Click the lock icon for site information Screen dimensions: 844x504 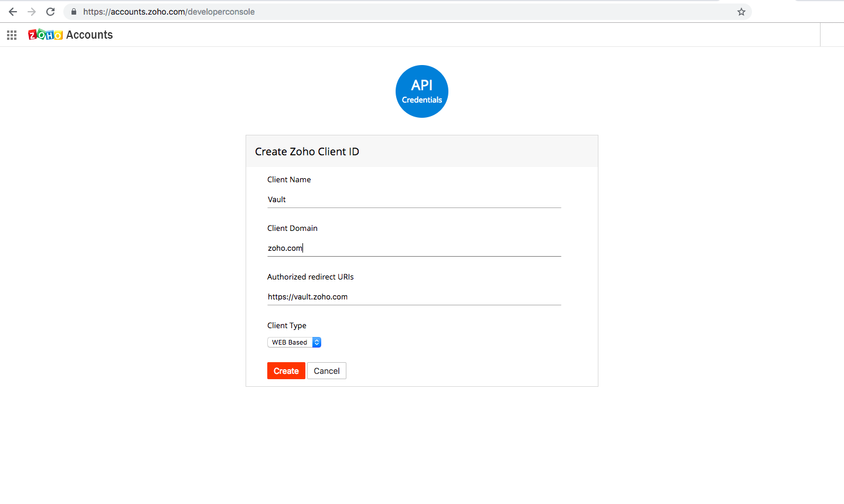[74, 12]
